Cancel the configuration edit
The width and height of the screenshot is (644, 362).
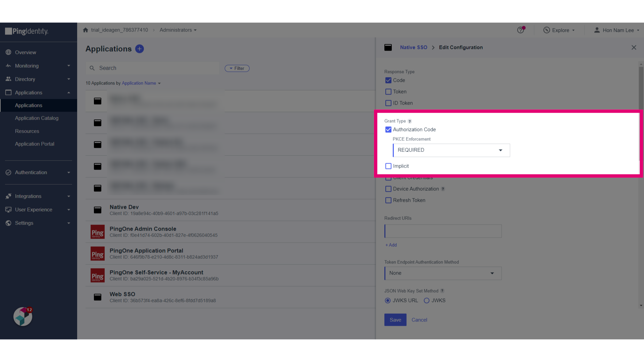tap(419, 320)
